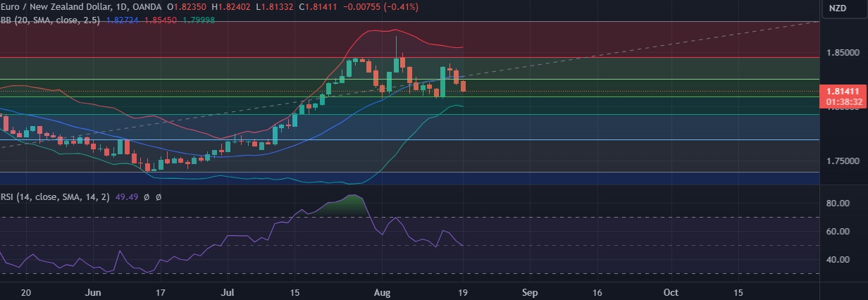This screenshot has height=300, width=868.
Task: Click the 17 date label on time axis
Action: click(x=161, y=291)
